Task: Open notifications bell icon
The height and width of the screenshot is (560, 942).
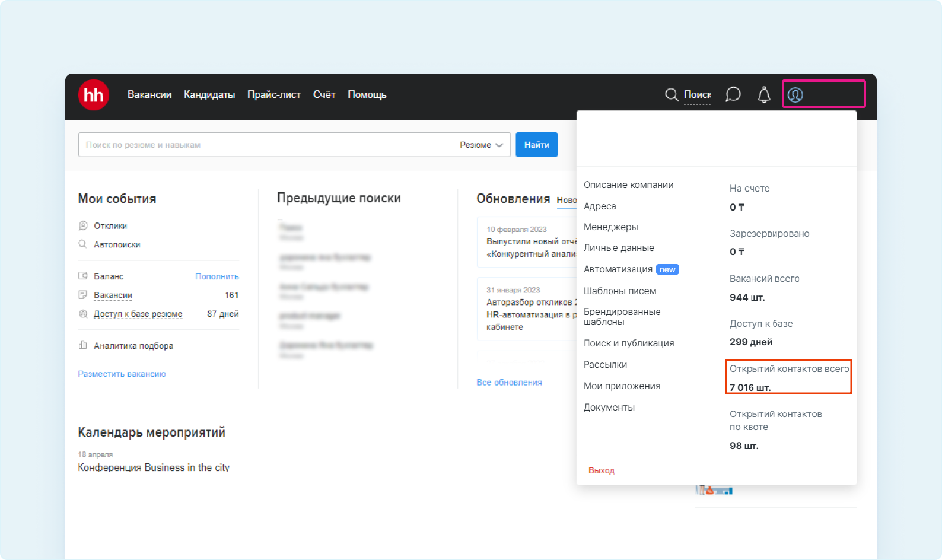Action: click(x=764, y=95)
